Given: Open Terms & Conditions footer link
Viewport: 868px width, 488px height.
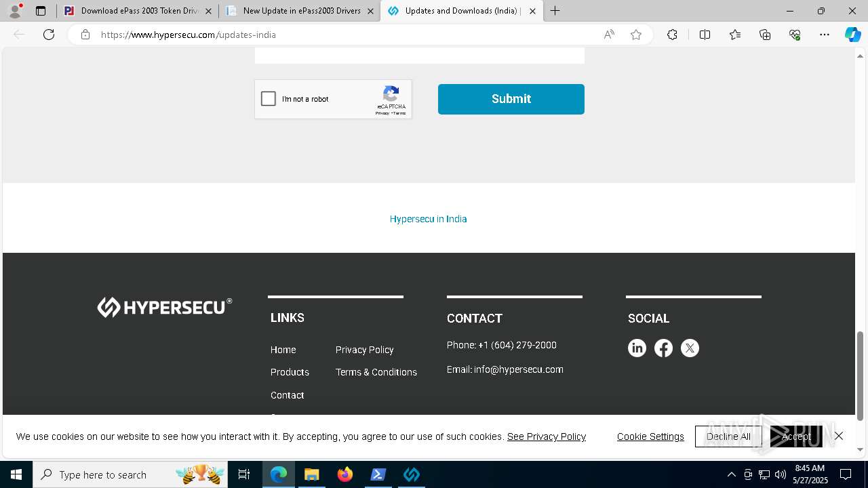Looking at the screenshot, I should pyautogui.click(x=376, y=372).
